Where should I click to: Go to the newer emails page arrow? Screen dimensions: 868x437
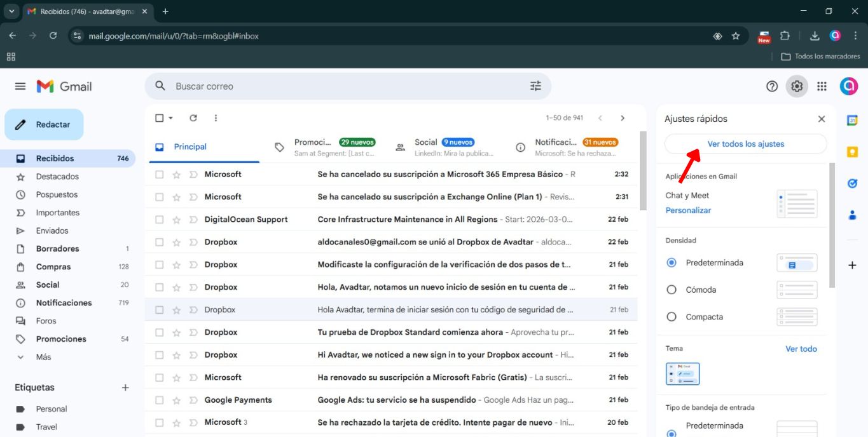click(x=600, y=118)
